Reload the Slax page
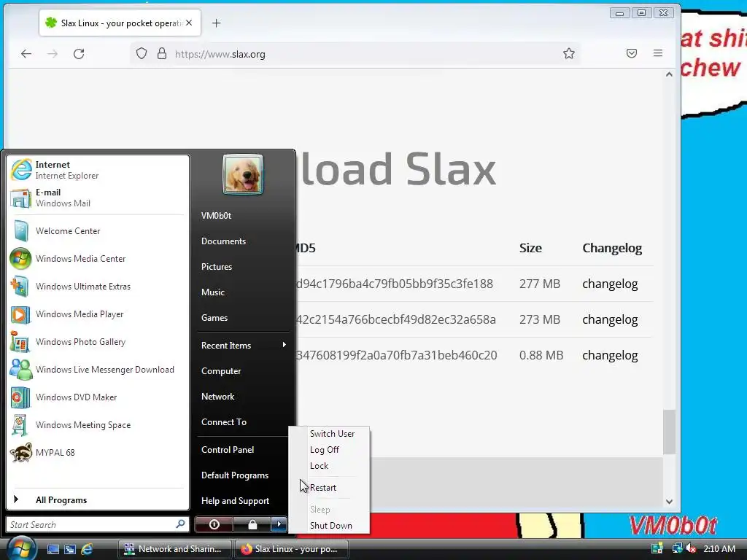 click(79, 54)
